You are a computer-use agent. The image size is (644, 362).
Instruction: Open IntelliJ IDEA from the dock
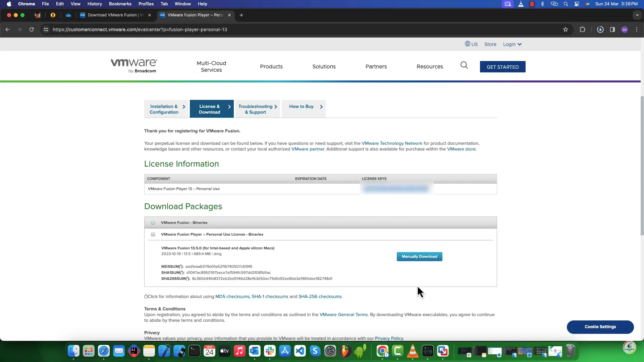(134, 351)
